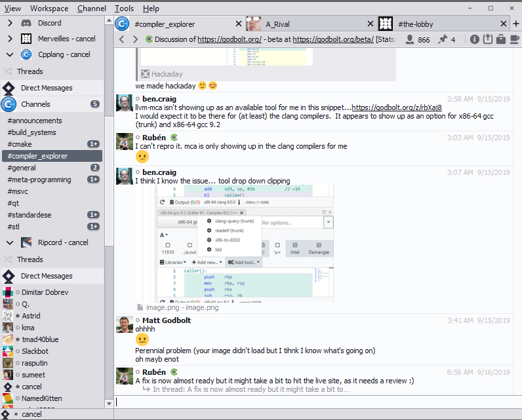Screen dimensions: 522x420
Task: Click the briefcase icon in channel header
Action: (x=501, y=39)
